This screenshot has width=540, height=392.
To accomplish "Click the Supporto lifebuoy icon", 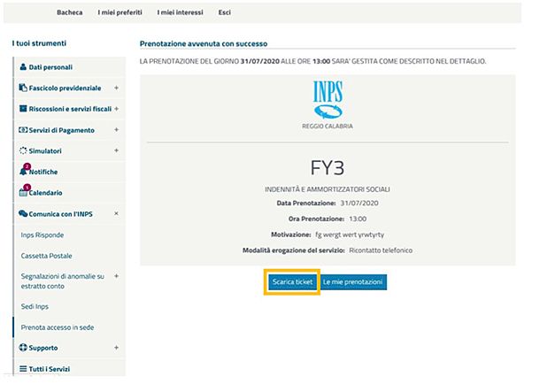I will pyautogui.click(x=23, y=347).
